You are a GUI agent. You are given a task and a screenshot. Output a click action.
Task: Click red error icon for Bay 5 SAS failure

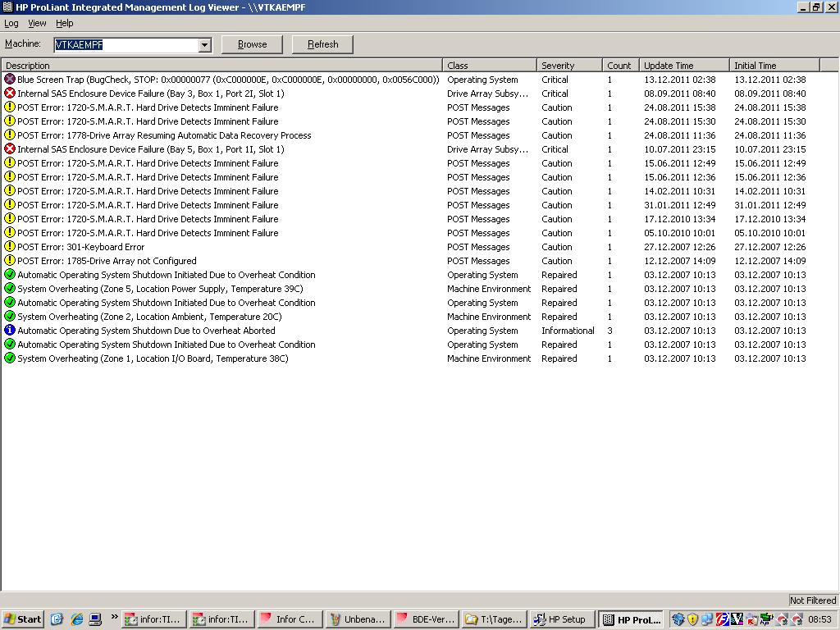click(x=10, y=149)
